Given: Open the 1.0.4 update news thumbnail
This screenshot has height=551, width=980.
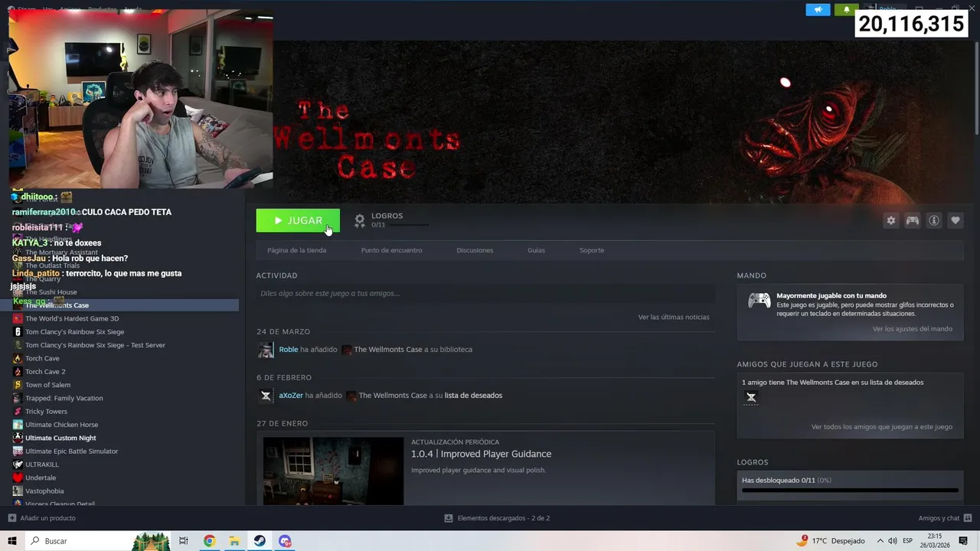Looking at the screenshot, I should 333,471.
